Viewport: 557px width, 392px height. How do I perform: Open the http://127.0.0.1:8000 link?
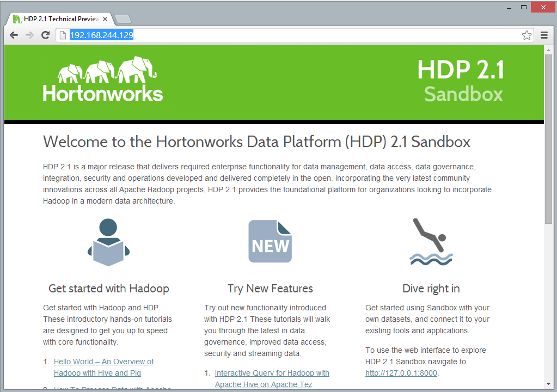click(x=401, y=373)
